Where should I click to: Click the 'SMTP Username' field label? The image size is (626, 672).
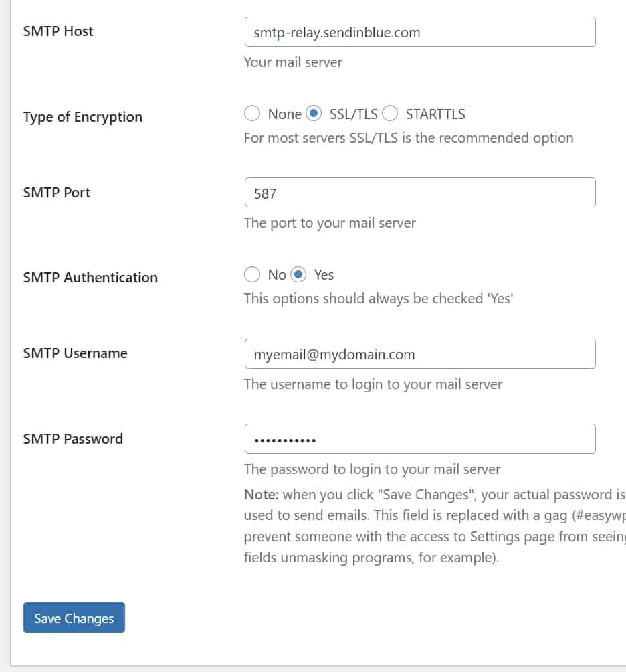75,353
